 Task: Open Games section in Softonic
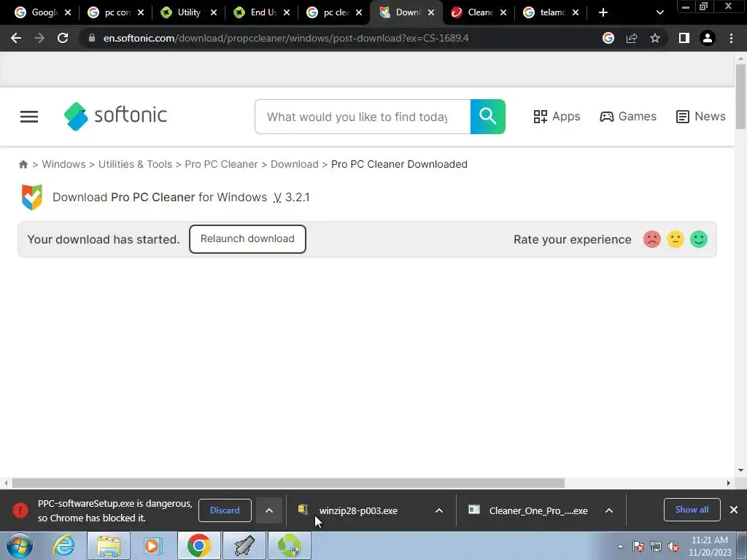(628, 117)
